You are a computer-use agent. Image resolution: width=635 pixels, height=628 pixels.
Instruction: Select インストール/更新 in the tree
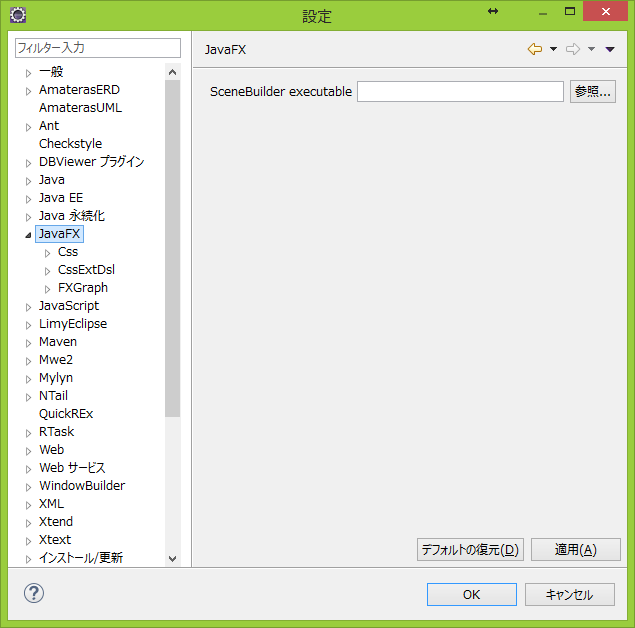81,558
